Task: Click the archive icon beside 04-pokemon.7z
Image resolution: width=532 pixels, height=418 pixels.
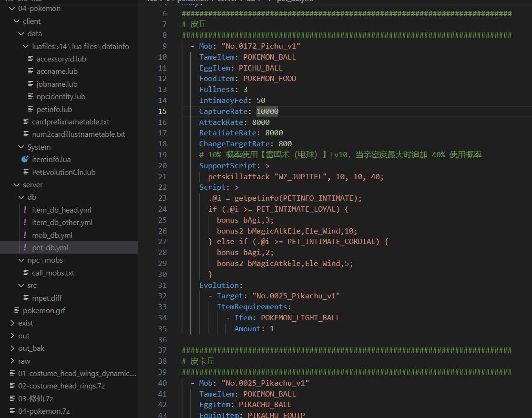Action: pos(12,411)
